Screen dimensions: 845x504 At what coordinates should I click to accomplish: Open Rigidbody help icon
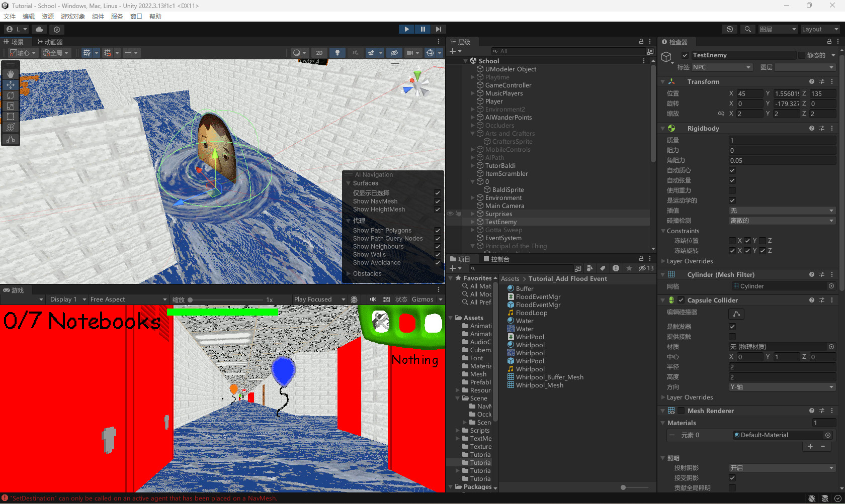click(811, 128)
